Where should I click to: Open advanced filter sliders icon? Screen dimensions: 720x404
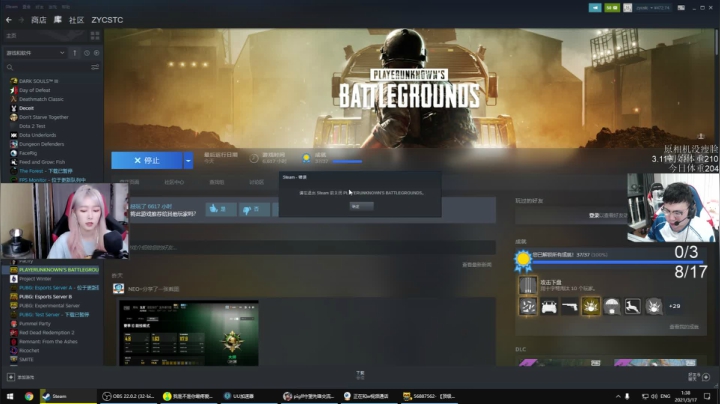(95, 67)
